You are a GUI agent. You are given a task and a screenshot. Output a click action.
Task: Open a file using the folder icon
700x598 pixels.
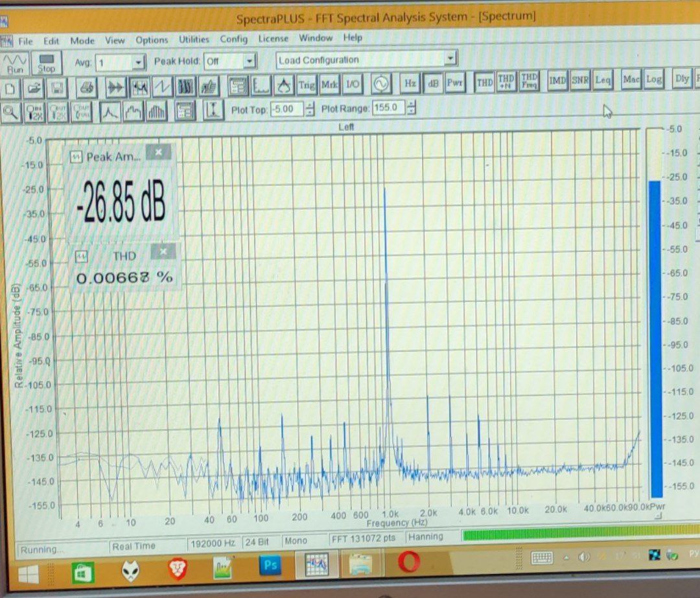34,88
